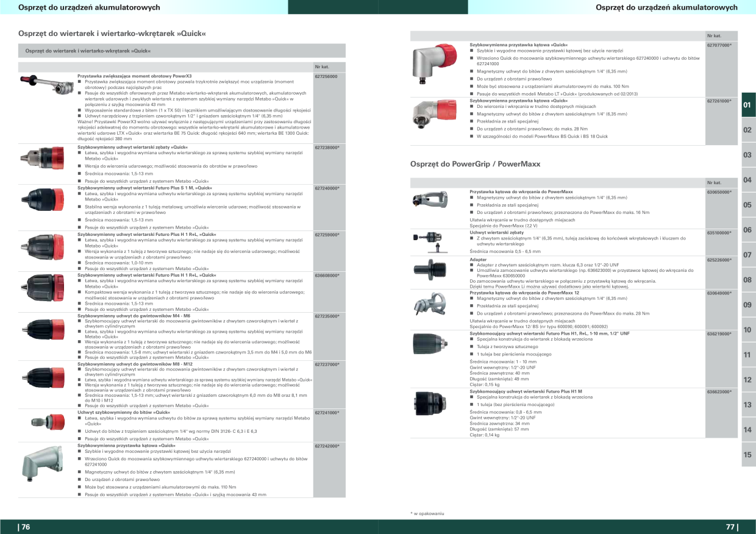The image size is (756, 534).
Task: Open chapter tab 10
Action: point(748,330)
